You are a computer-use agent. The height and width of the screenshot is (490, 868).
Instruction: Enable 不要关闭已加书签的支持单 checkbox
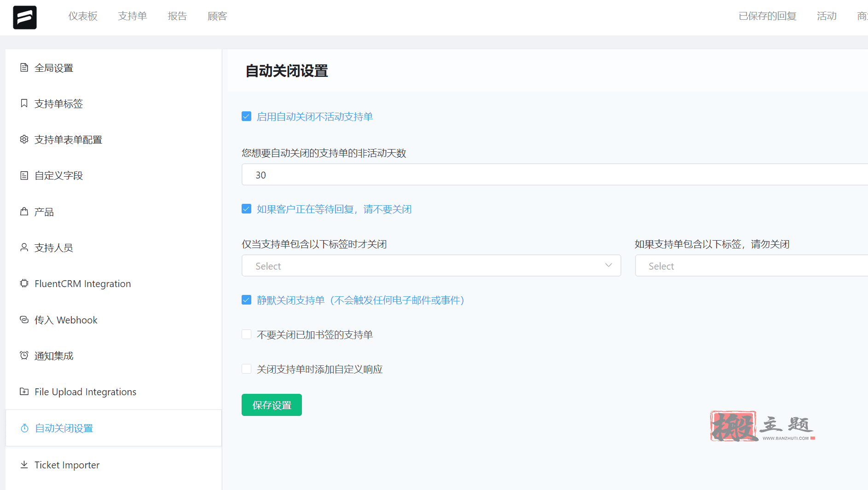(x=247, y=334)
